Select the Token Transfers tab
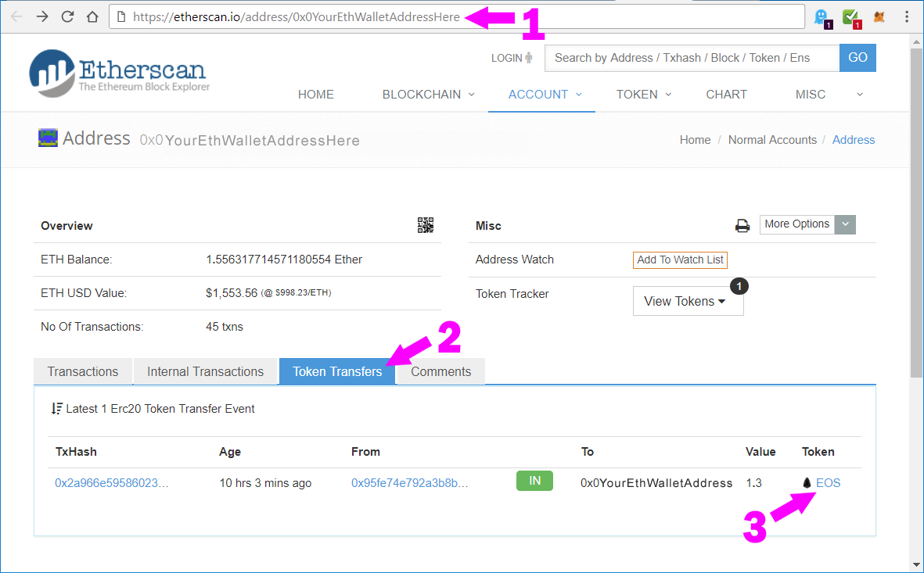This screenshot has height=573, width=924. tap(337, 371)
